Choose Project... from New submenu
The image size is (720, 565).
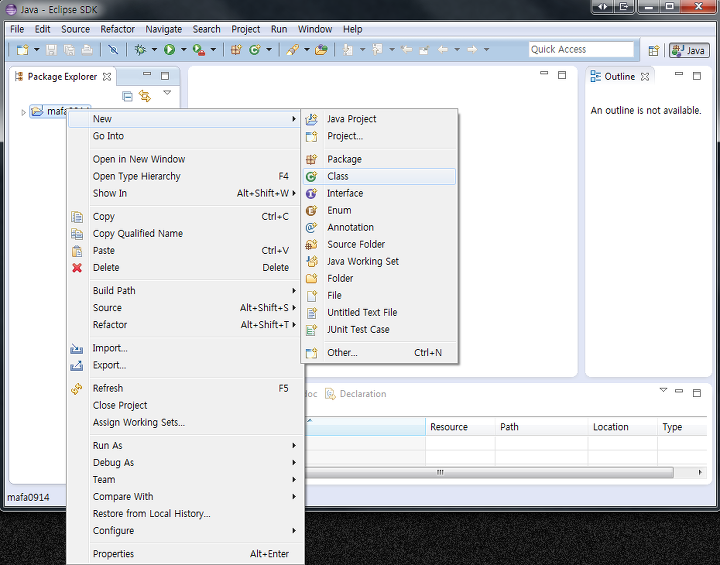click(x=380, y=136)
